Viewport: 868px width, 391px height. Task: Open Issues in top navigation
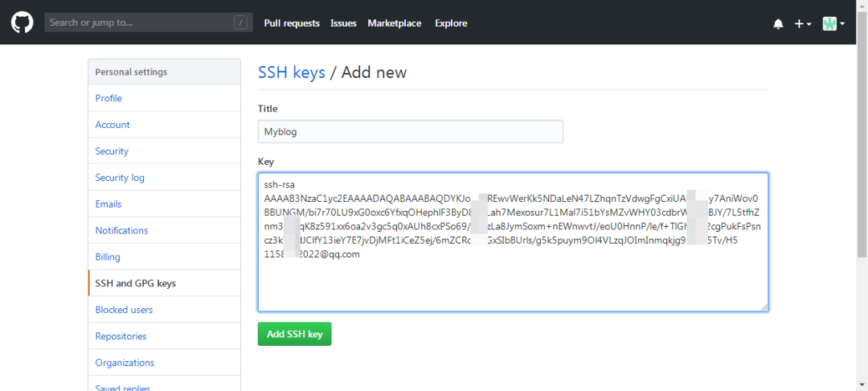pyautogui.click(x=343, y=23)
